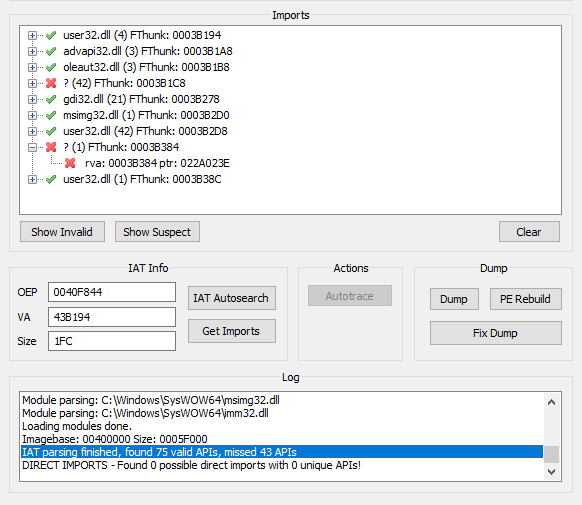Click green checkmark of user32.dll (4)
582x505 pixels.
[51, 35]
